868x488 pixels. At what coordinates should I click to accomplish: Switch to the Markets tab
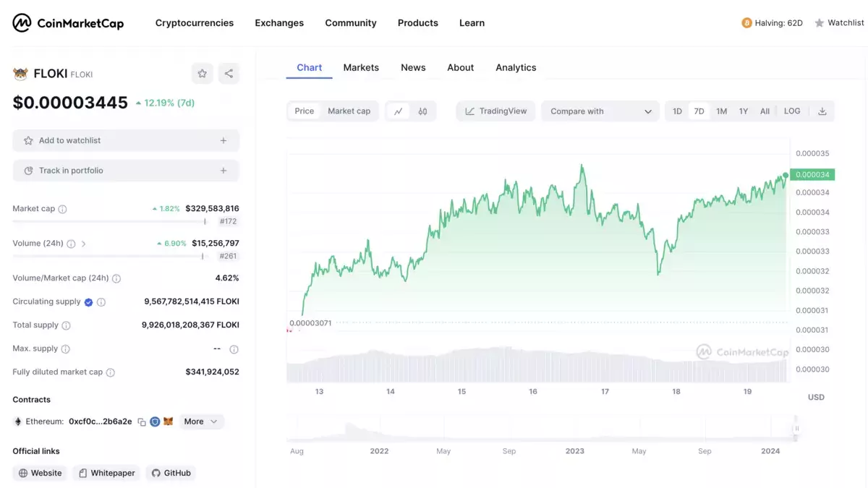pyautogui.click(x=361, y=67)
